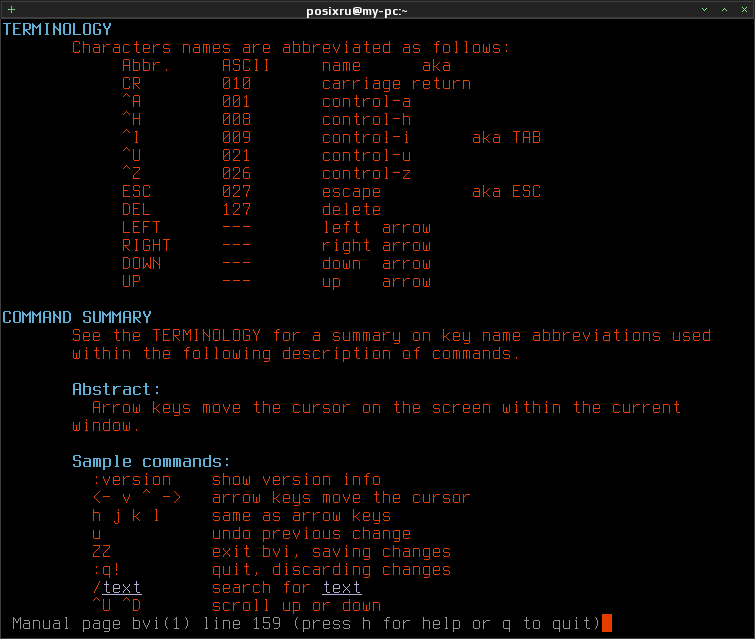Click the '^U ^D' scroll command
Image resolution: width=755 pixels, height=639 pixels.
(x=117, y=605)
